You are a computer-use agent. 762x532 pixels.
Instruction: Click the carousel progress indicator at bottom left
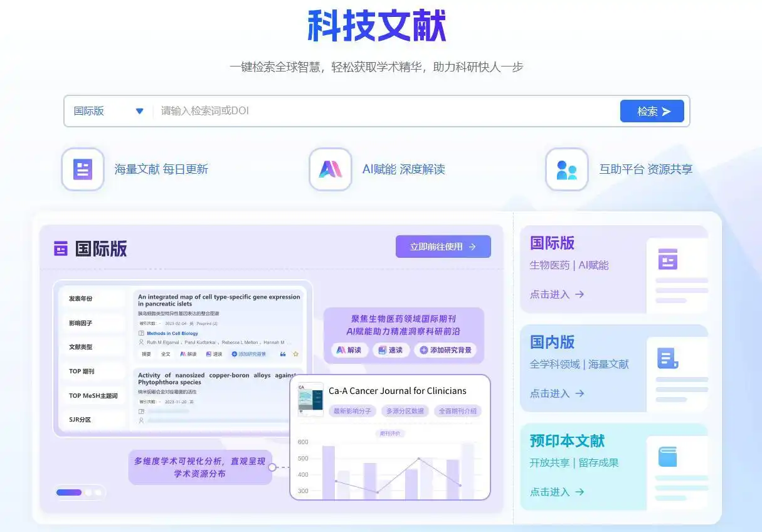point(68,492)
